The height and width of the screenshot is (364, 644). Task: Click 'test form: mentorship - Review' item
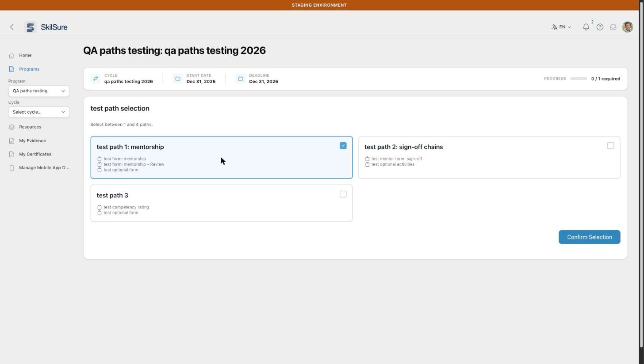click(x=134, y=164)
